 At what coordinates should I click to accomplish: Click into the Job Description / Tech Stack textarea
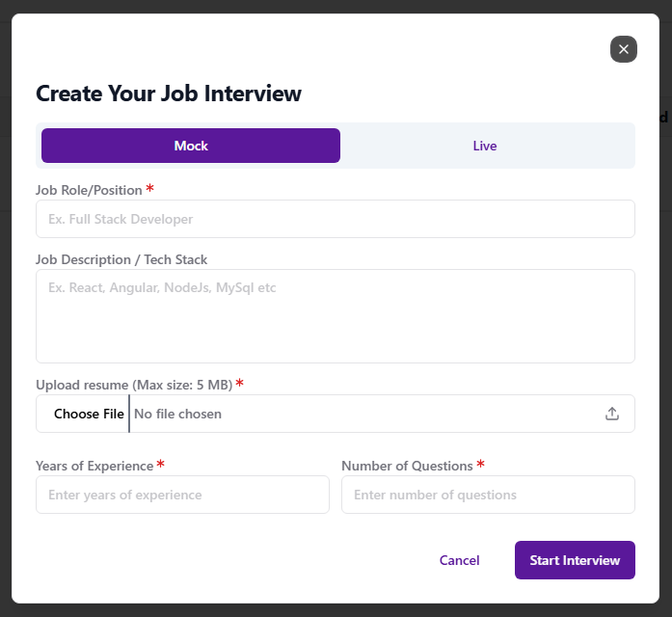pyautogui.click(x=336, y=316)
